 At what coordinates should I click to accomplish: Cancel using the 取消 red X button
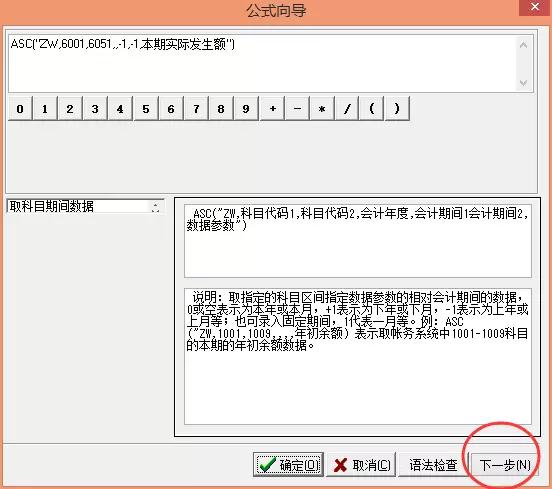(361, 465)
